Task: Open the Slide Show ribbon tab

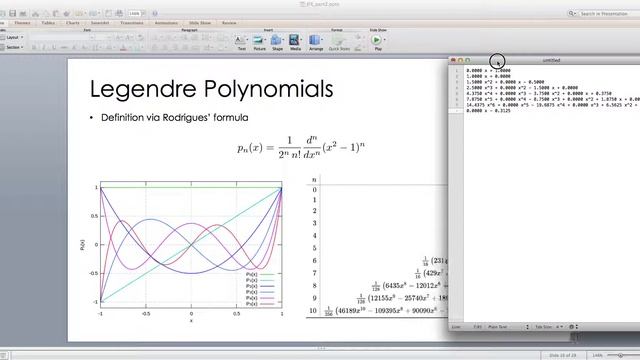Action: 200,23
